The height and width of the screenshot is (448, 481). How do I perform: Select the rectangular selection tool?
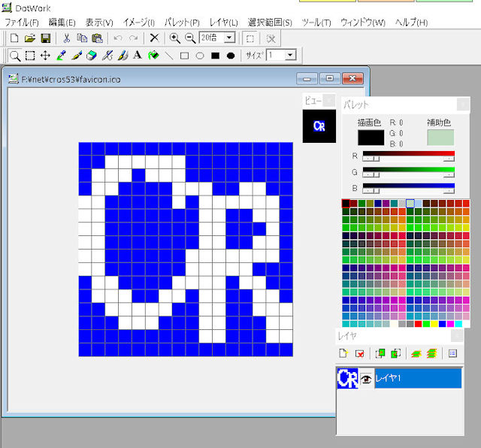[x=30, y=56]
